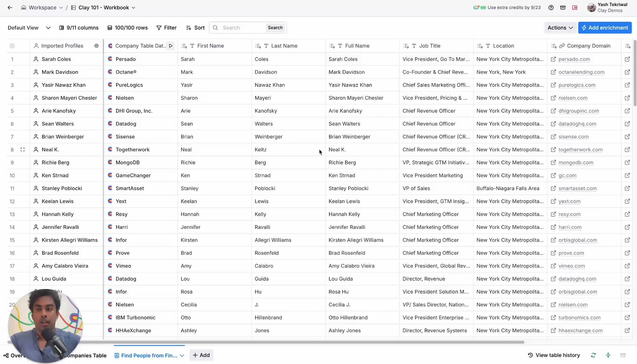
Task: Open the Filter options
Action: (166, 27)
